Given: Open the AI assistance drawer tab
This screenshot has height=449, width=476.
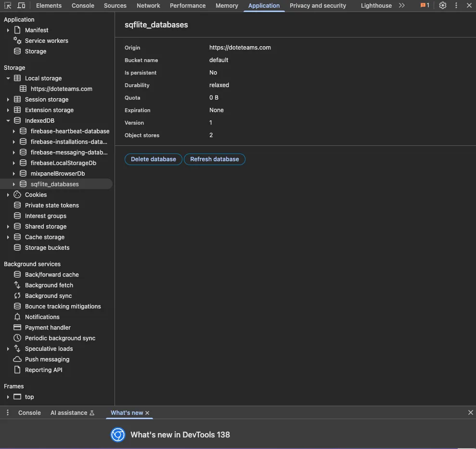Looking at the screenshot, I should [x=72, y=412].
